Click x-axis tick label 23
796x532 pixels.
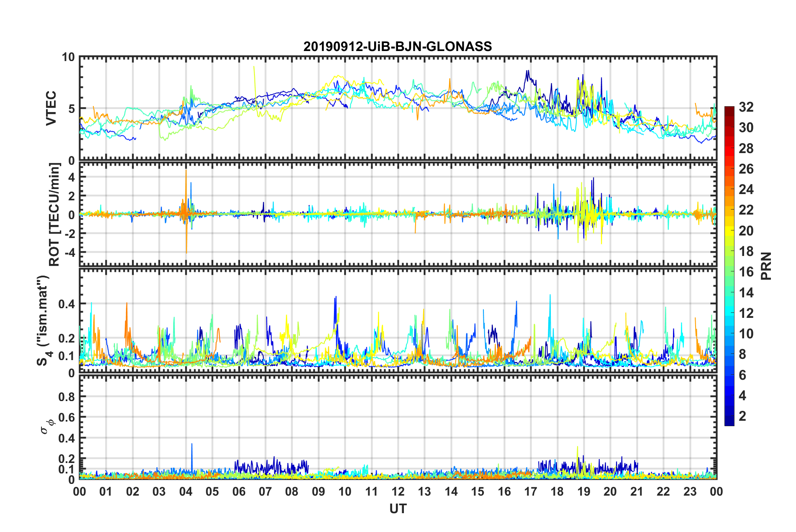pos(690,491)
